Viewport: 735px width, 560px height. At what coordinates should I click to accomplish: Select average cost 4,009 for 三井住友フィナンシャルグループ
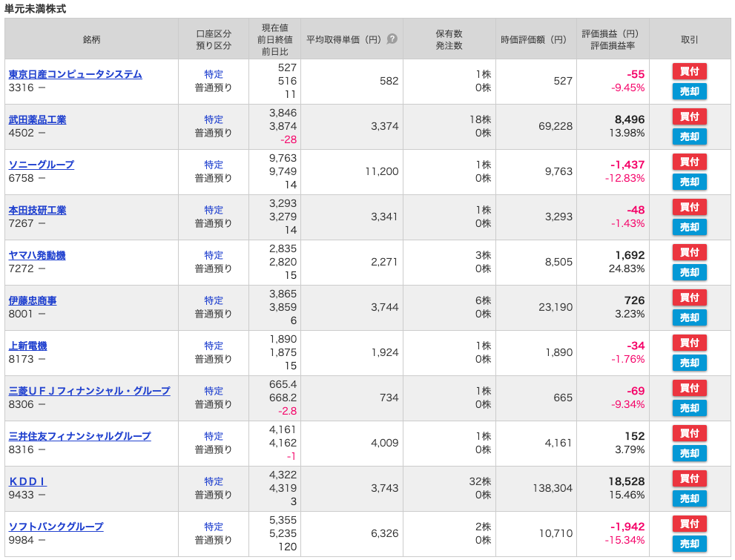pyautogui.click(x=384, y=443)
